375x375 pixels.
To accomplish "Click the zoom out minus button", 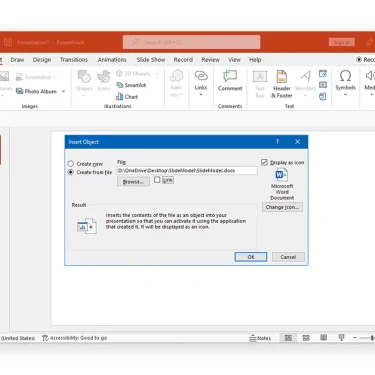I will coord(355,338).
